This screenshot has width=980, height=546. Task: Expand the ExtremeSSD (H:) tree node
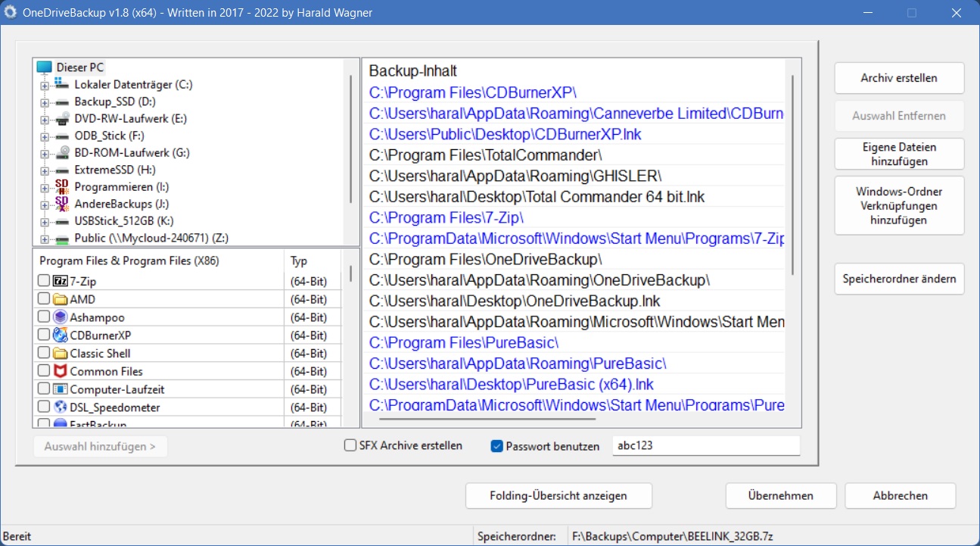(x=45, y=170)
